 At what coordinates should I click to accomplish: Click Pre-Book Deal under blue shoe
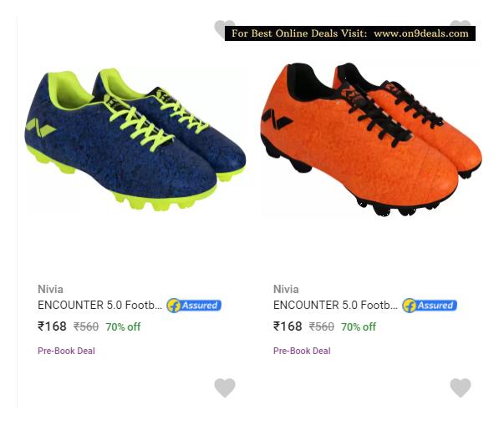coord(66,351)
